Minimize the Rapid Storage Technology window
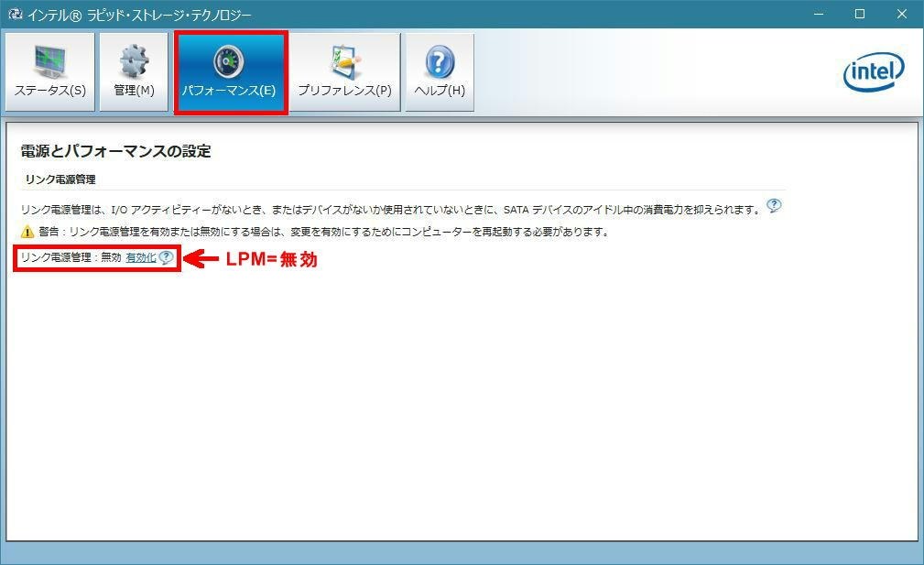The image size is (924, 565). [819, 14]
